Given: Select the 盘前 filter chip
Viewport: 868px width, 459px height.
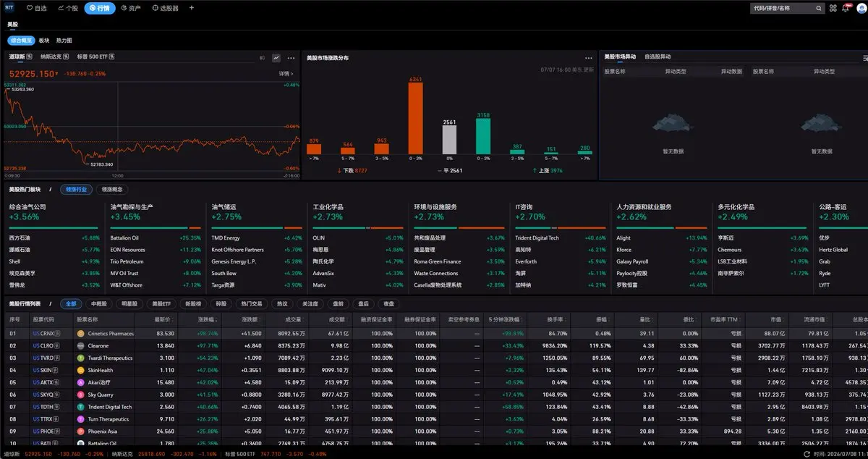Looking at the screenshot, I should [x=337, y=304].
